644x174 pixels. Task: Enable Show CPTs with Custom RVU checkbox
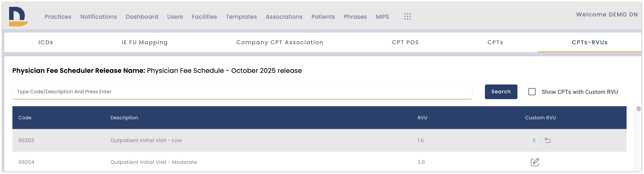pos(532,92)
